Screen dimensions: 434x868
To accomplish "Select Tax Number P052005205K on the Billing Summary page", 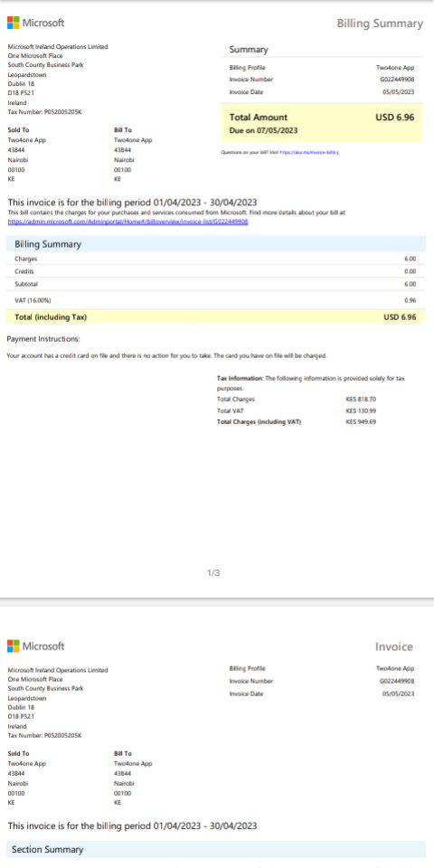I will (x=44, y=112).
